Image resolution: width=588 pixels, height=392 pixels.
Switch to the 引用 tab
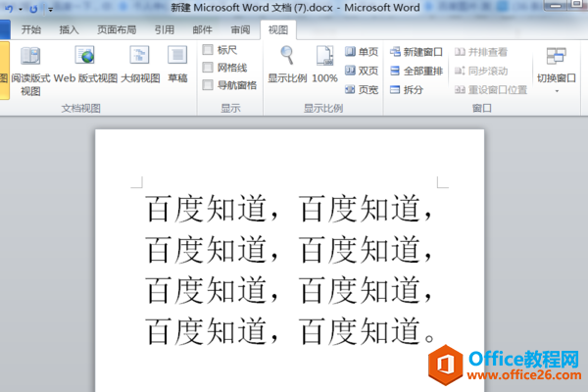[x=165, y=29]
